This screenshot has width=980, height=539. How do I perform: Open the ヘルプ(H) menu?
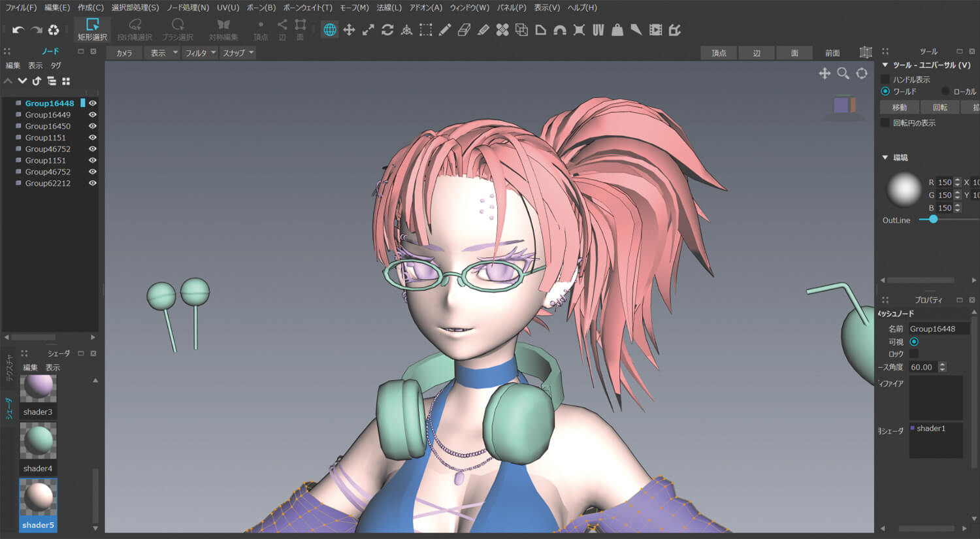coord(582,8)
